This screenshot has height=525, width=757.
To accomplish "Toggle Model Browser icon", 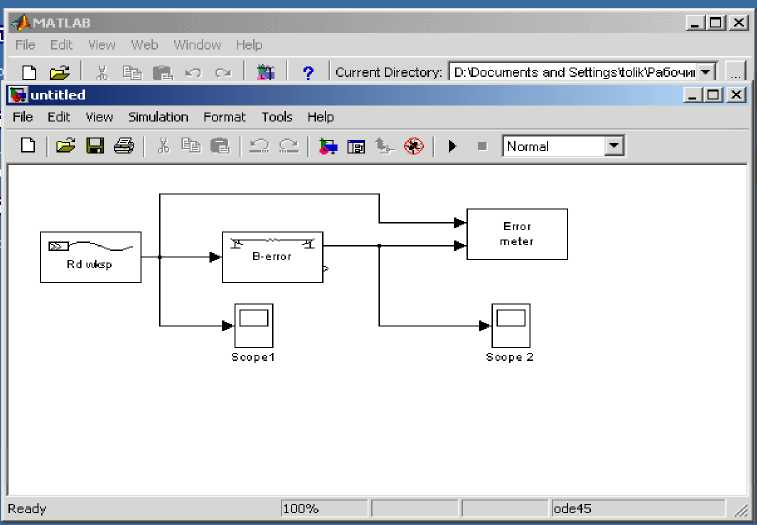I will point(356,146).
